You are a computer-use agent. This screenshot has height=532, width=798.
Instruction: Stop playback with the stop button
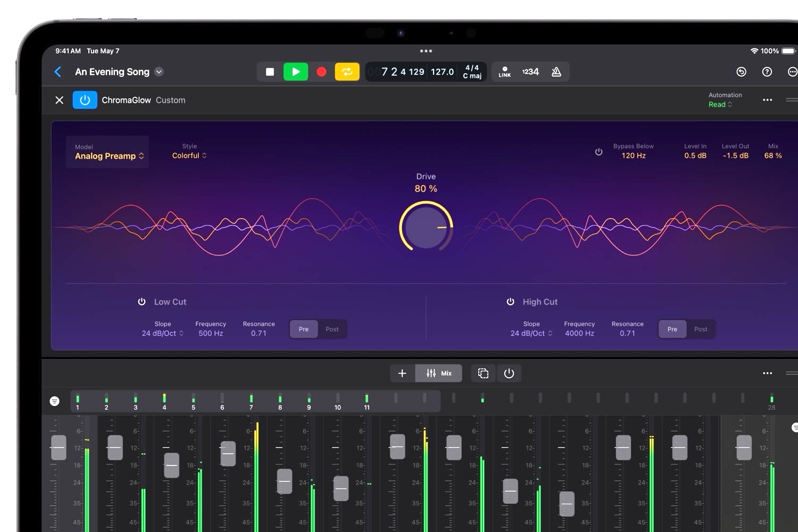[270, 72]
